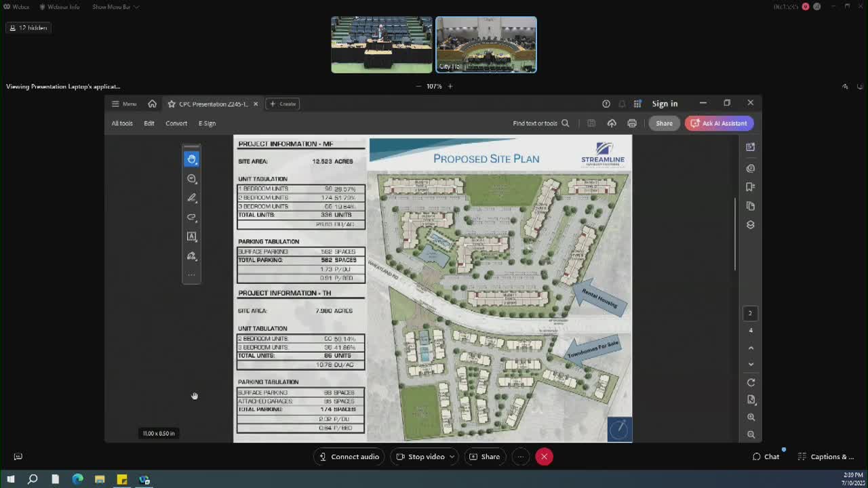Open the bookmarks side panel icon
The height and width of the screenshot is (488, 868).
751,187
